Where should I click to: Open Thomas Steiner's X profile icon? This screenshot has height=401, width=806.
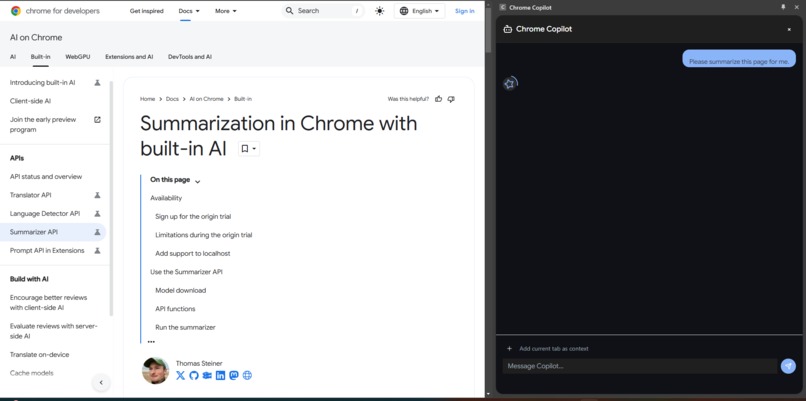click(x=180, y=376)
